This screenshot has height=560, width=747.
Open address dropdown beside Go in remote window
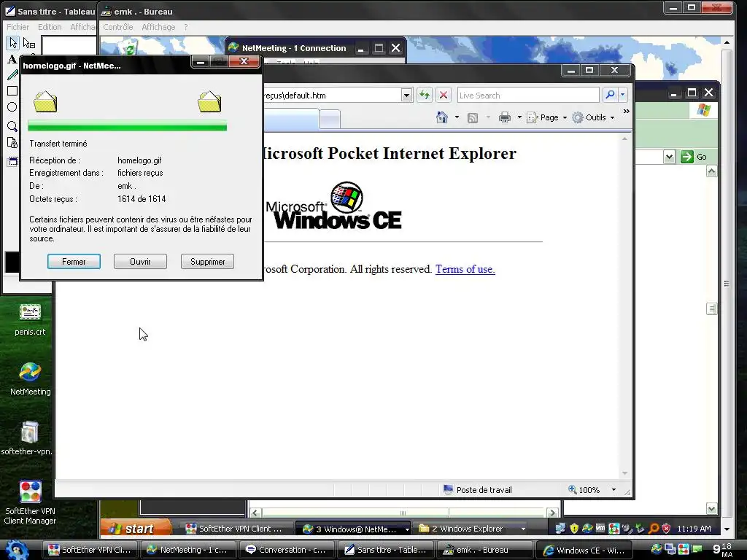click(669, 157)
